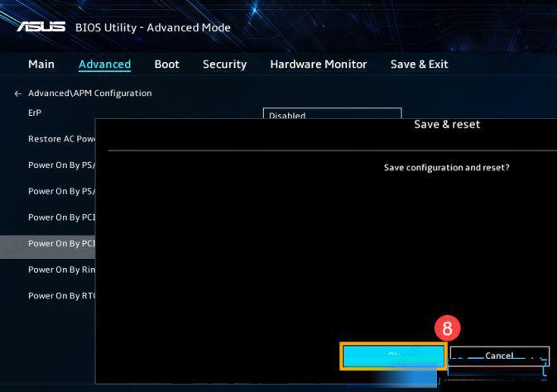Select the highlighted Power On By PCI row
This screenshot has width=557, height=392.
[61, 244]
